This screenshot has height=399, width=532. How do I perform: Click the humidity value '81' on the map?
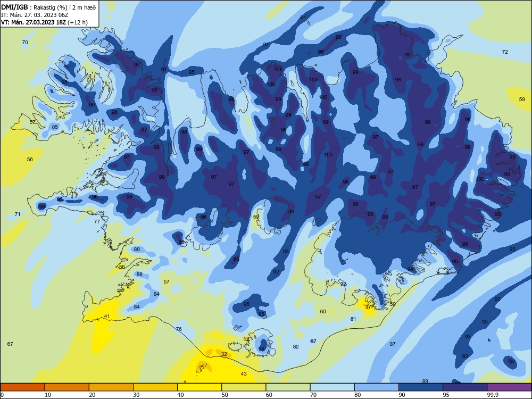[x=353, y=319]
